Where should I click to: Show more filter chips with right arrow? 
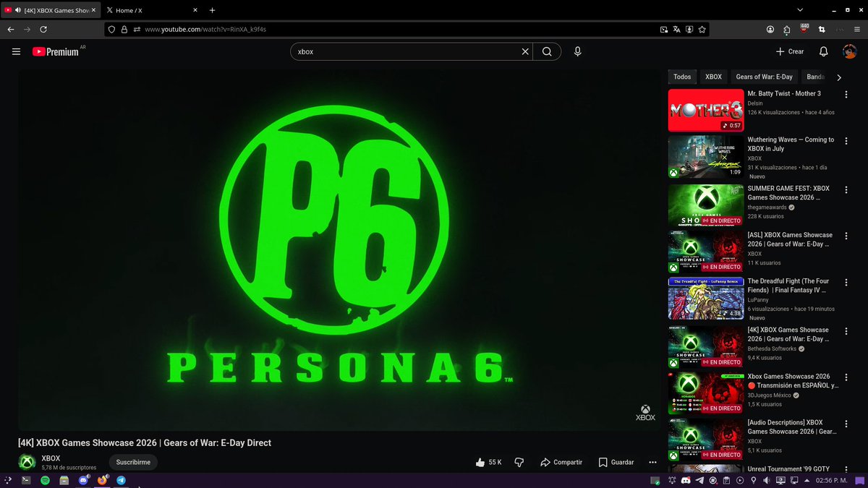point(838,77)
